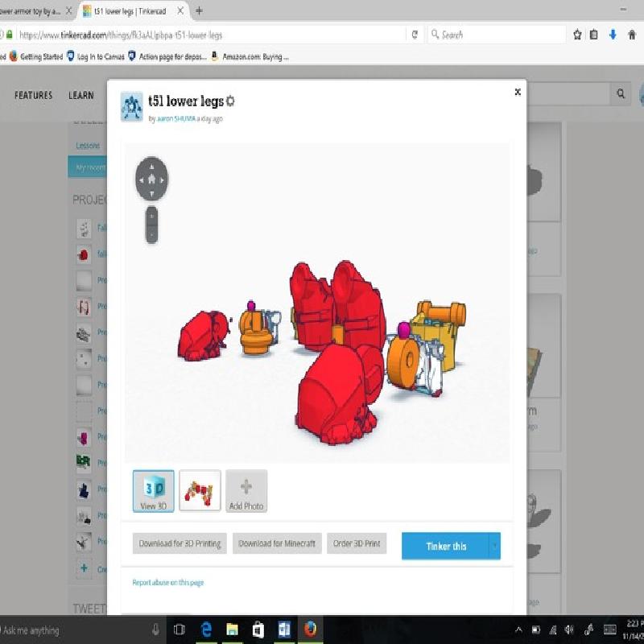Open the Report abuse on this page link
Viewport: 644px width, 644px height.
point(168,582)
